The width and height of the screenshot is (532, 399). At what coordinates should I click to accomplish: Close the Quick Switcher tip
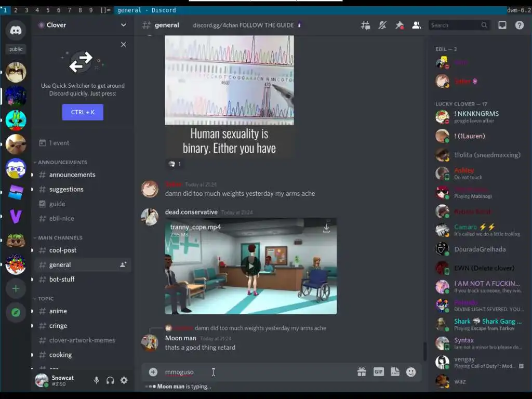click(124, 45)
